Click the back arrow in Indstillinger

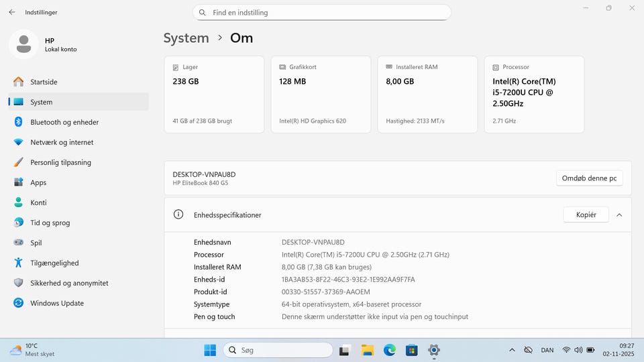coord(11,12)
